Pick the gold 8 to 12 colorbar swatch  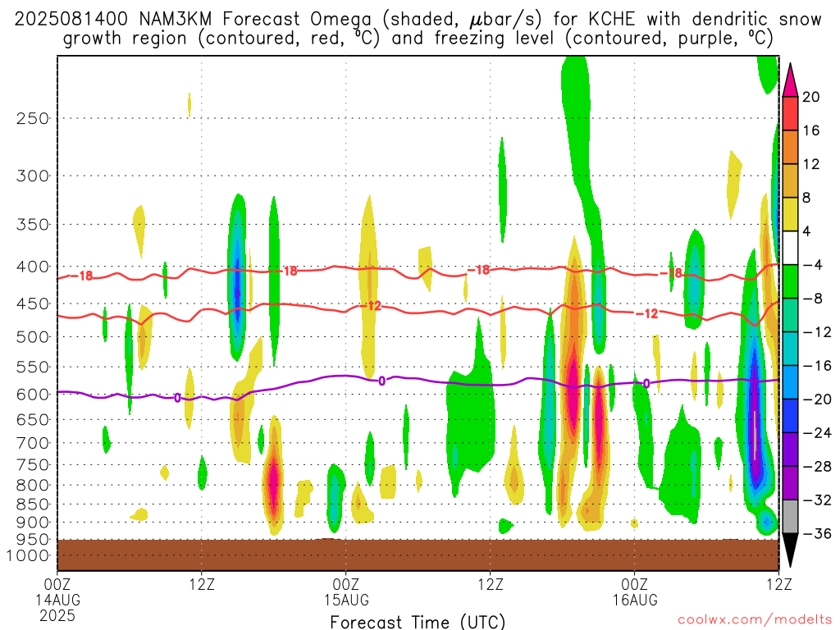tap(790, 181)
